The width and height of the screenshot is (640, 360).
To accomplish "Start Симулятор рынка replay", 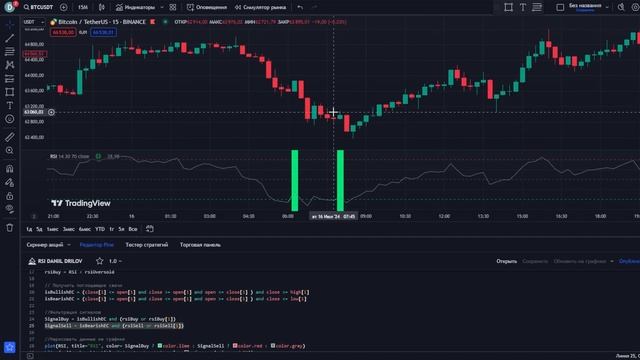I will (260, 7).
